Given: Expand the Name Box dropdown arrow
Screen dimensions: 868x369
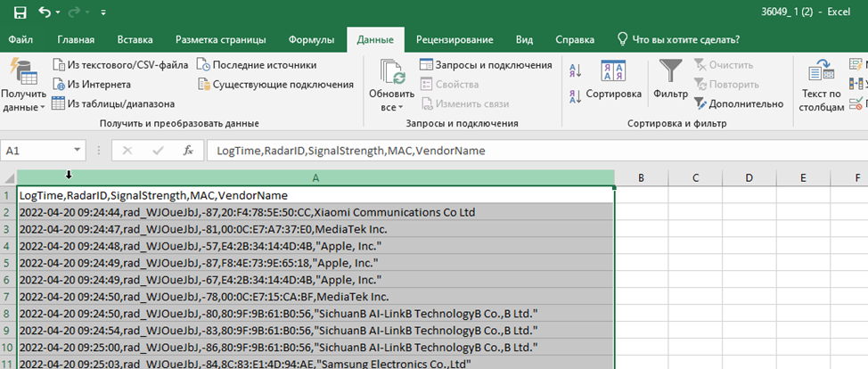Looking at the screenshot, I should 78,150.
